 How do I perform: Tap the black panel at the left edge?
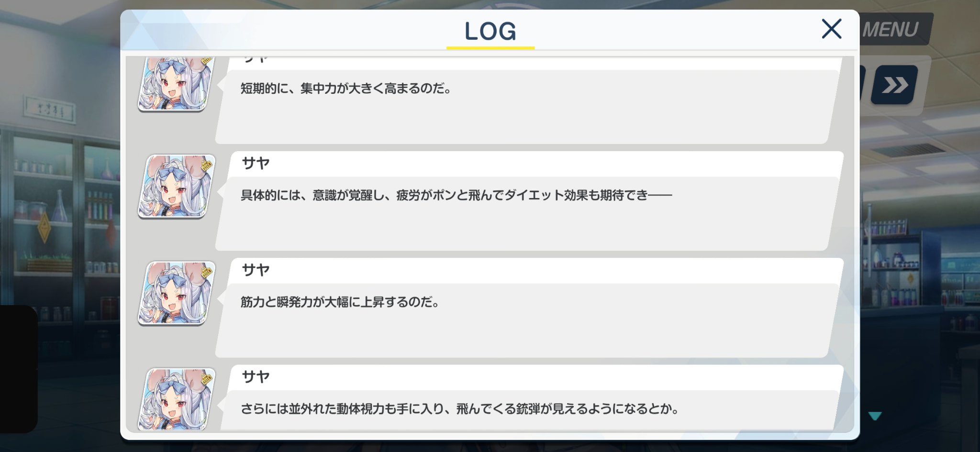pyautogui.click(x=18, y=369)
